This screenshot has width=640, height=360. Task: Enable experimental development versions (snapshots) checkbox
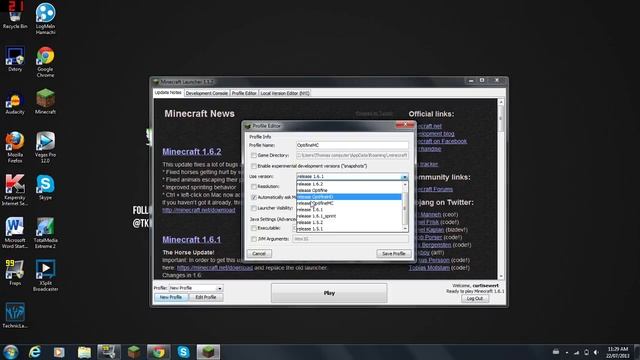253,166
